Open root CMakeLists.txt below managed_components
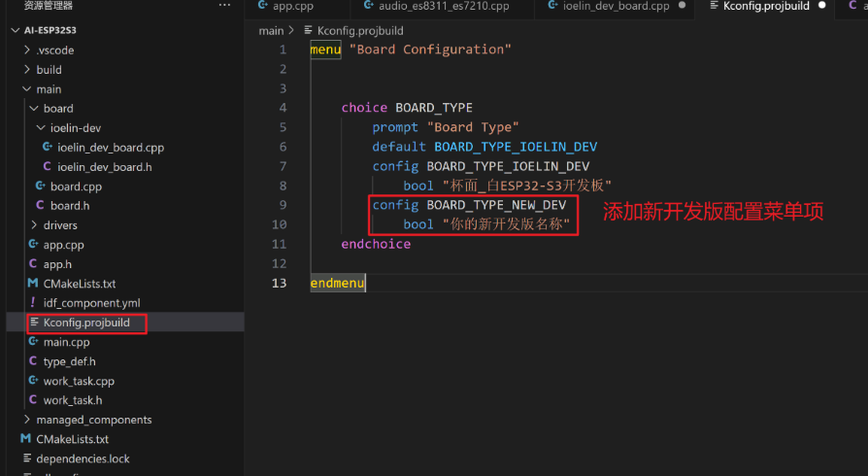Image resolution: width=868 pixels, height=476 pixels. [73, 439]
